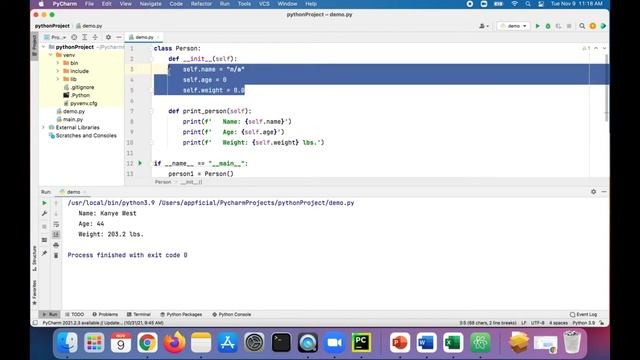
Task: Click the orange update notification icon
Action: (593, 26)
